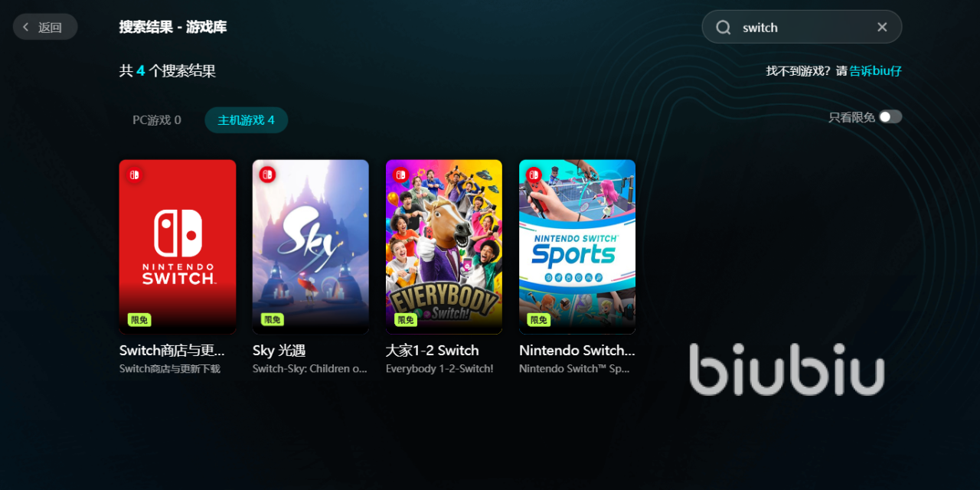Toggle the 只看限免 switch
This screenshot has width=980, height=490.
click(890, 116)
